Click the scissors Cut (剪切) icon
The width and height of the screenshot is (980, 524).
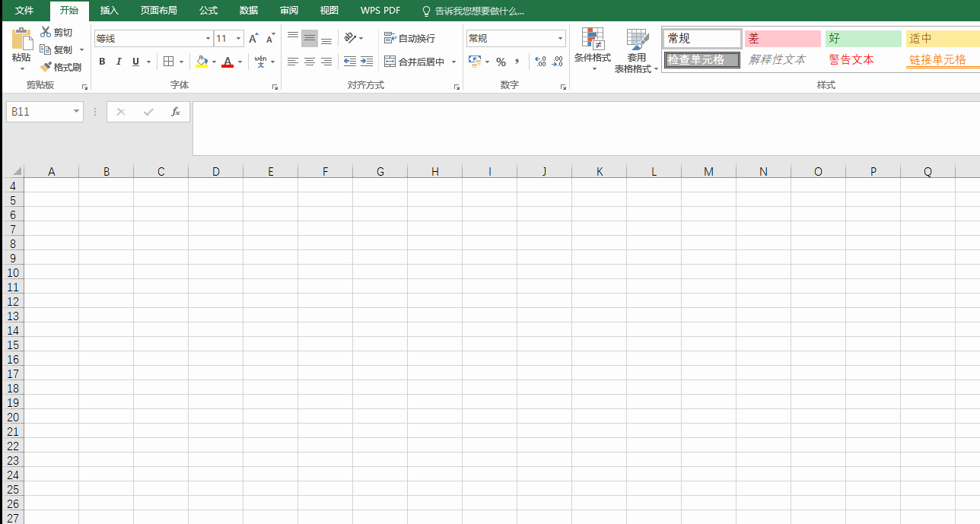click(x=46, y=32)
